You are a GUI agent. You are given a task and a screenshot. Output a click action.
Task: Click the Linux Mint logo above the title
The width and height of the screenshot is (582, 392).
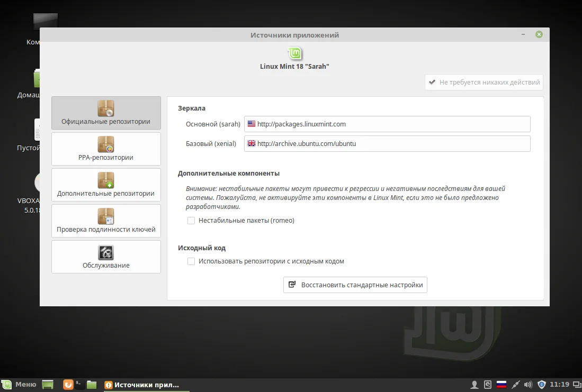[x=295, y=53]
